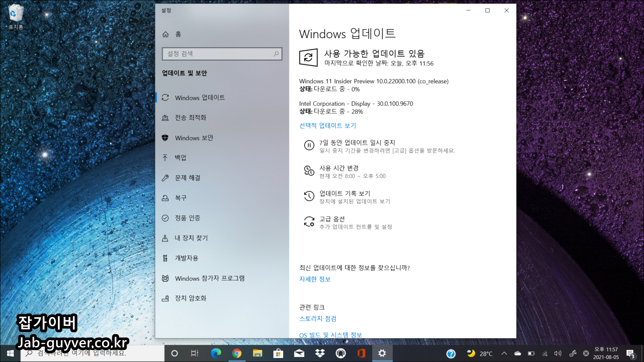Click the Settings gear in taskbar
This screenshot has width=644, height=362.
coord(382,353)
